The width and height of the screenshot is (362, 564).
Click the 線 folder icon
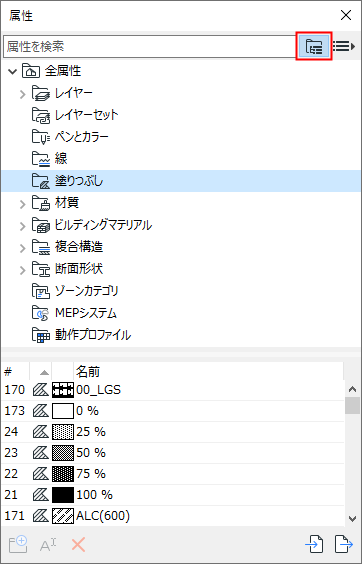(41, 159)
